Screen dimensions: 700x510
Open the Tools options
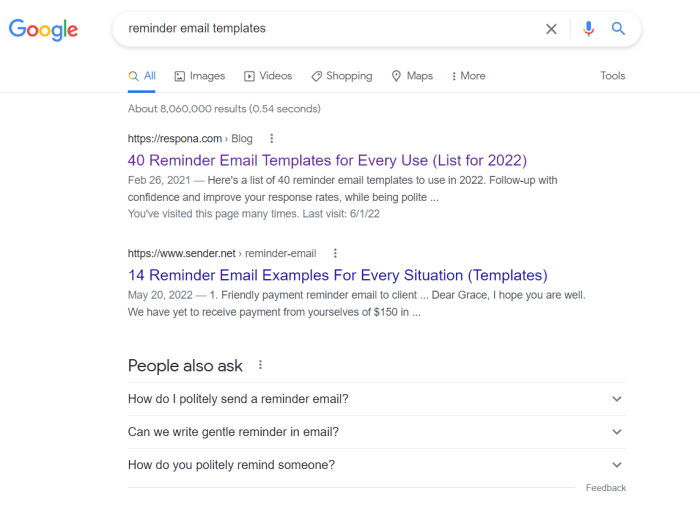pos(612,76)
